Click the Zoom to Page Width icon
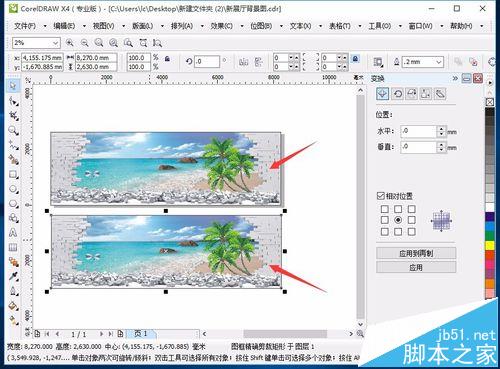 tap(143, 43)
